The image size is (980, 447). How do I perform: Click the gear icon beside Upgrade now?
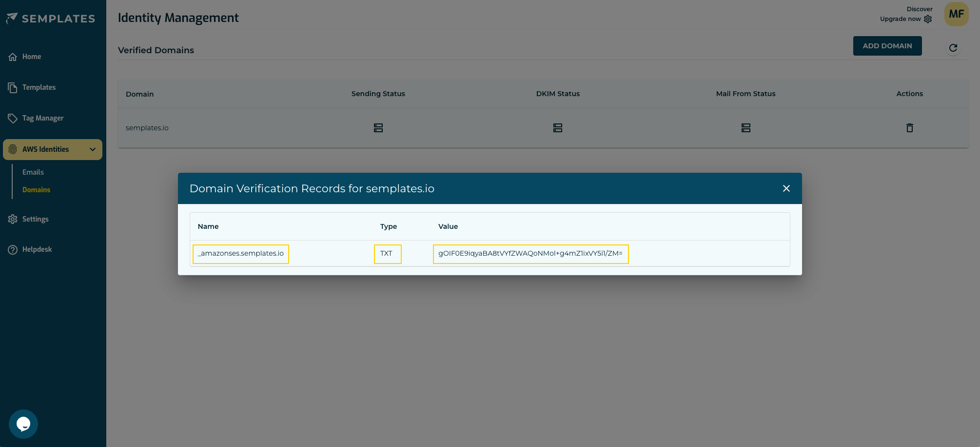point(928,19)
